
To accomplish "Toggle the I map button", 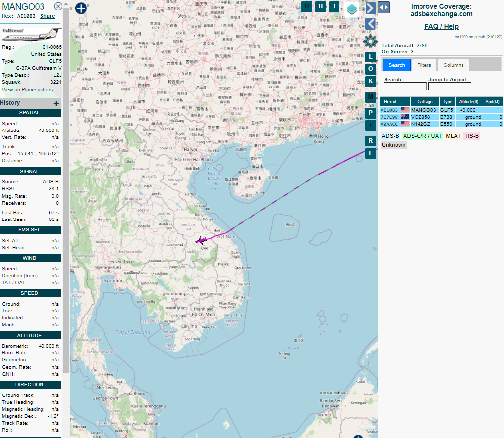I will [x=371, y=125].
